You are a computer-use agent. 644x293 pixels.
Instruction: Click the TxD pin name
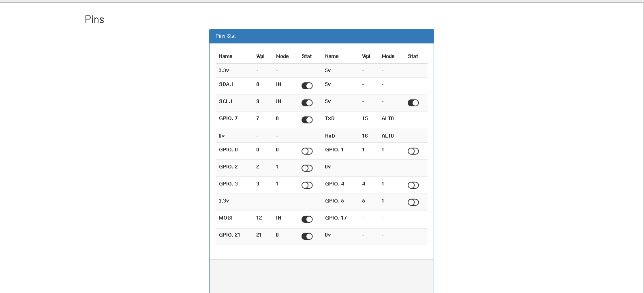point(330,118)
